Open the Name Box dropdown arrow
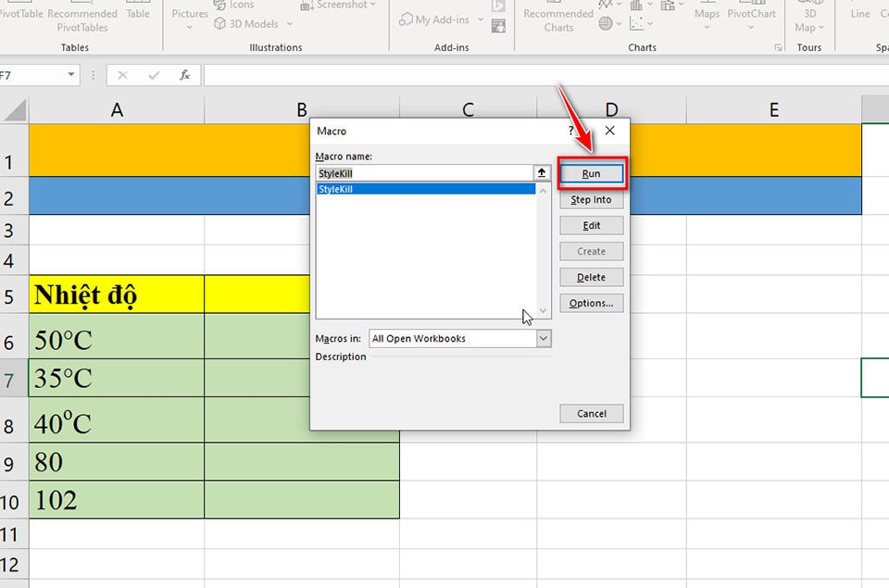The image size is (889, 588). pos(71,74)
